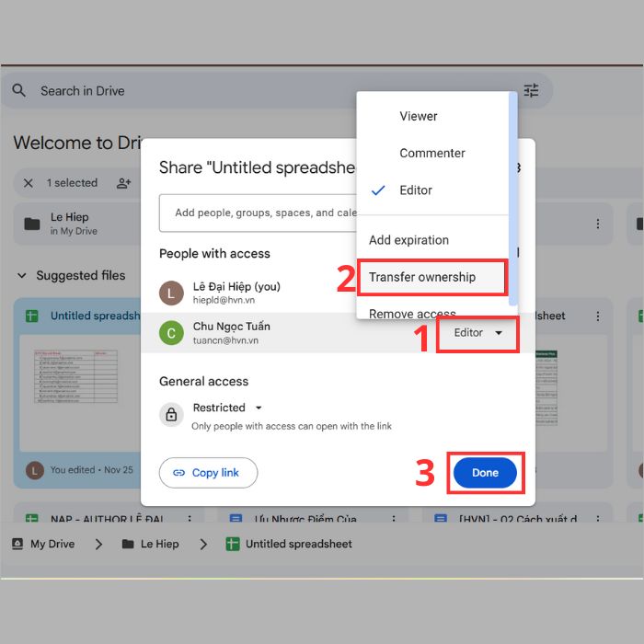The width and height of the screenshot is (644, 644).
Task: Open the Le Hiep folder card
Action: [x=77, y=224]
